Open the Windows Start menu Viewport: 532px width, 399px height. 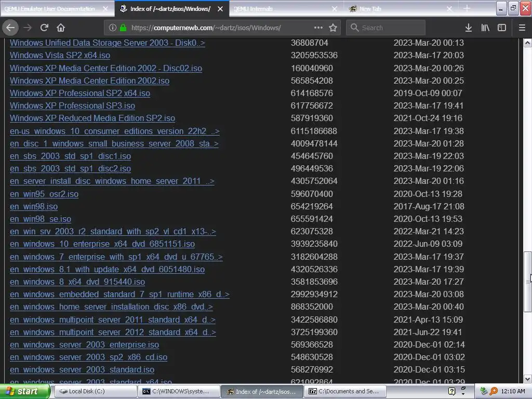tap(25, 392)
